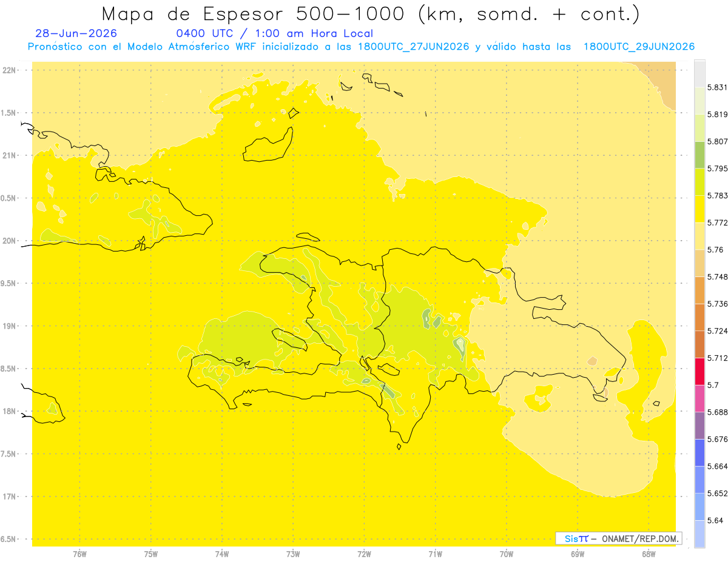Click the latitude tick label 19N

[9, 326]
